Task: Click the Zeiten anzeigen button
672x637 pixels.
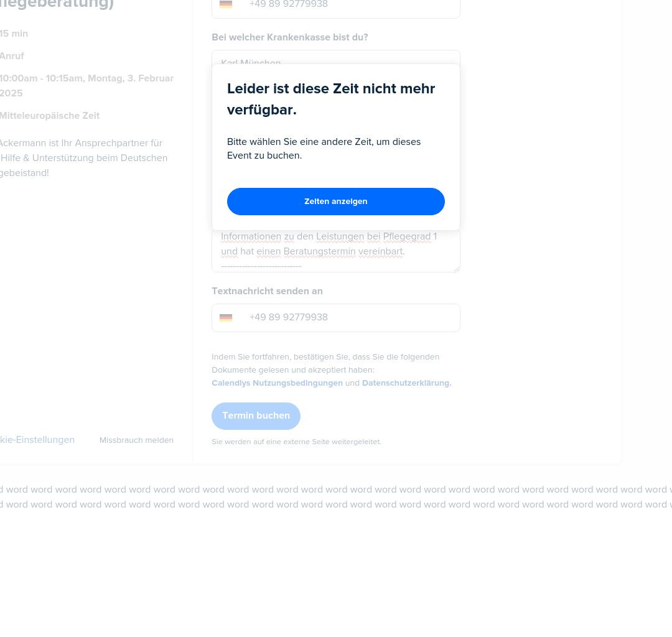Action: coord(335,202)
